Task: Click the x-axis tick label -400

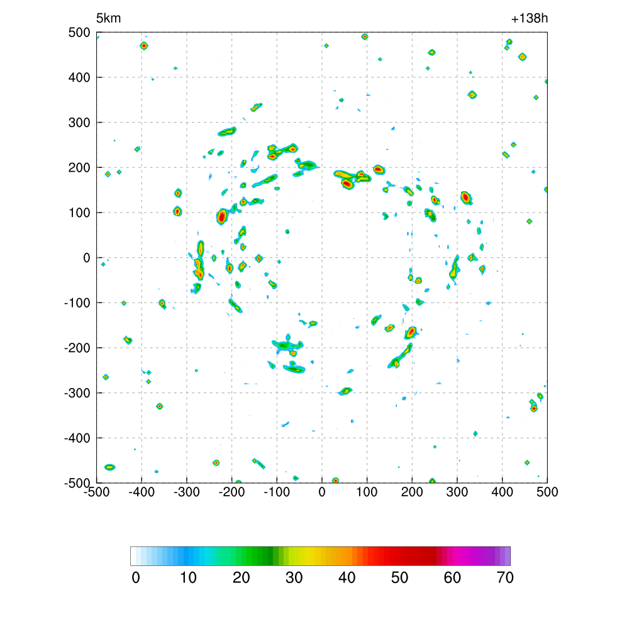Action: point(142,492)
